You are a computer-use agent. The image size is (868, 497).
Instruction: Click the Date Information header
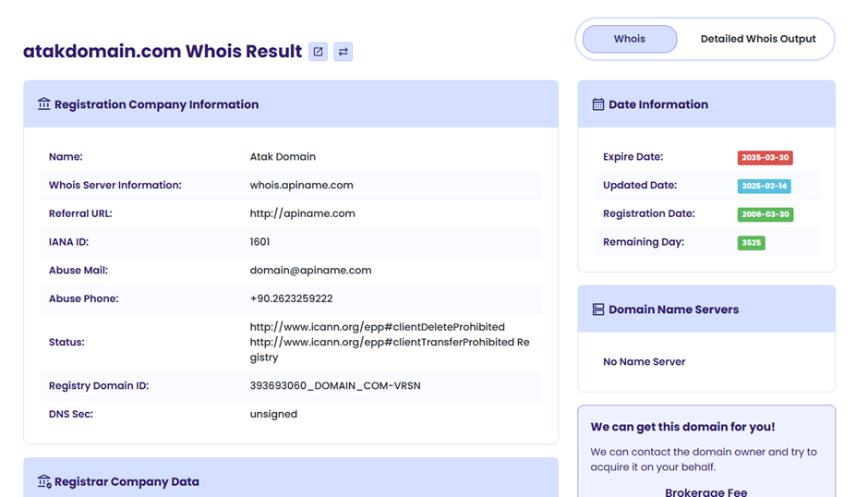658,104
